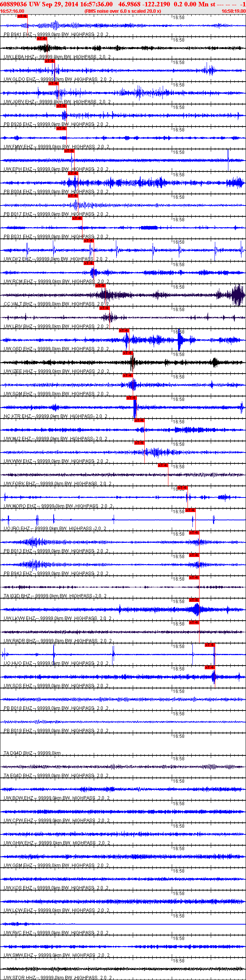246x980 pixels.
Task: Select the TA E04D BHZ station label
Action: (x=56, y=775)
